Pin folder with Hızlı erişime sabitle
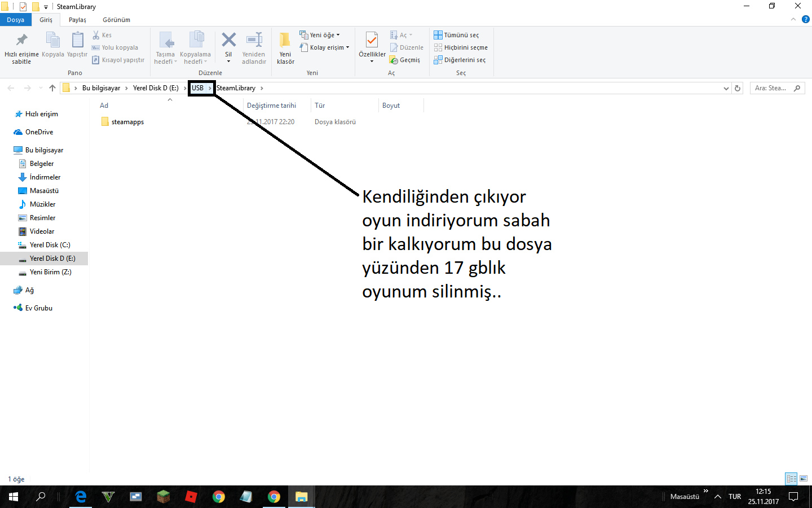812x508 pixels. [x=21, y=48]
